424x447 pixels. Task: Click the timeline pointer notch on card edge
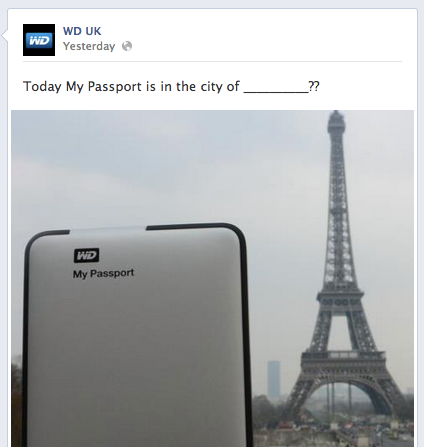pyautogui.click(x=5, y=35)
